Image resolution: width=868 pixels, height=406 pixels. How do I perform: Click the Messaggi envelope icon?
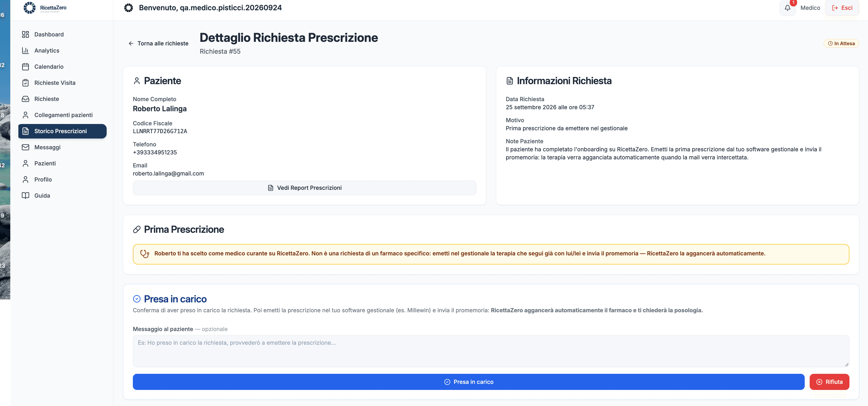point(25,147)
